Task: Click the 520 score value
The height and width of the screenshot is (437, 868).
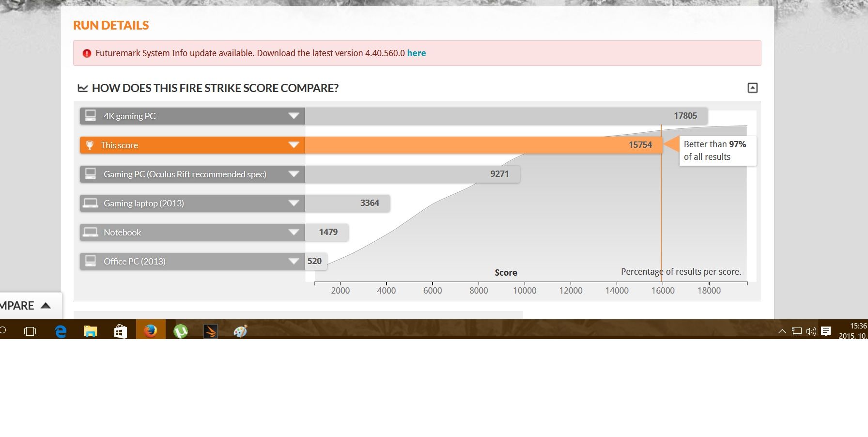Action: tap(314, 261)
